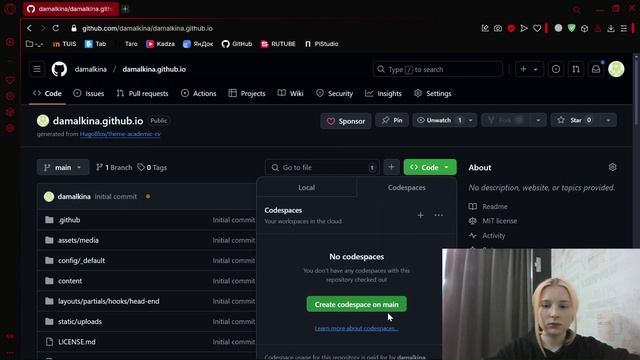Open the assets/media folder
This screenshot has height=360, width=640.
pyautogui.click(x=78, y=240)
